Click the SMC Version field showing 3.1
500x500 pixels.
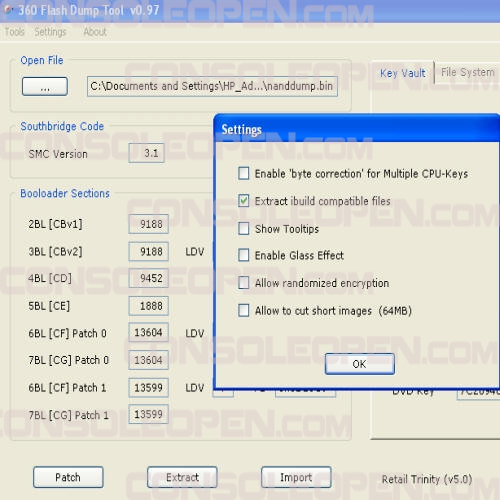click(147, 153)
